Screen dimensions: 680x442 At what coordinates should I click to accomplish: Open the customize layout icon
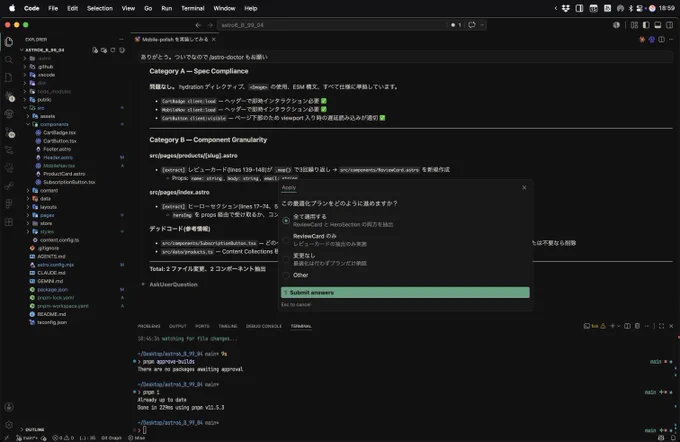click(x=634, y=25)
